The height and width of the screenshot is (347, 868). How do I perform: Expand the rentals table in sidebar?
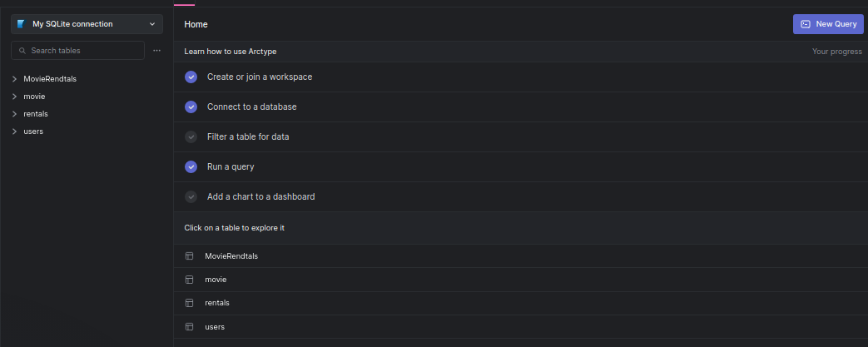point(15,114)
